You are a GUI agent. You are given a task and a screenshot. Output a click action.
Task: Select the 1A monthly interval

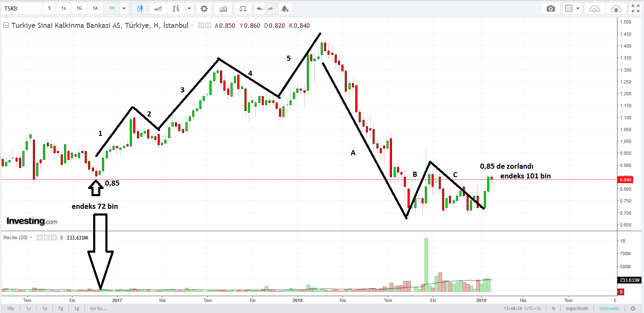[x=95, y=8]
